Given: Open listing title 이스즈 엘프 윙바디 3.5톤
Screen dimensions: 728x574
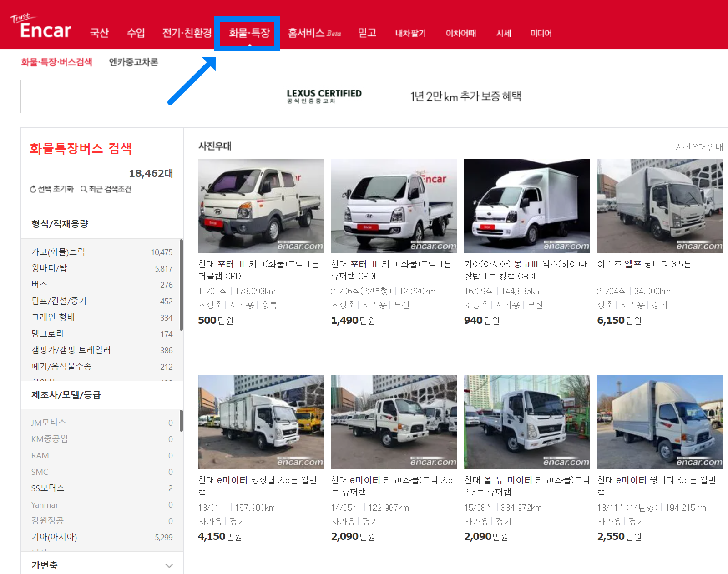Looking at the screenshot, I should point(644,264).
